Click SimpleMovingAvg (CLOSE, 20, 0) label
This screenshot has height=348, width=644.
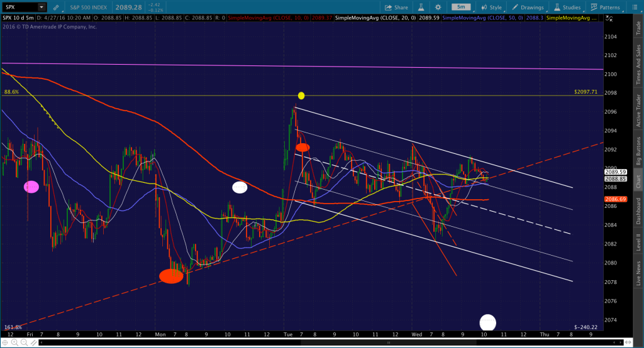376,18
